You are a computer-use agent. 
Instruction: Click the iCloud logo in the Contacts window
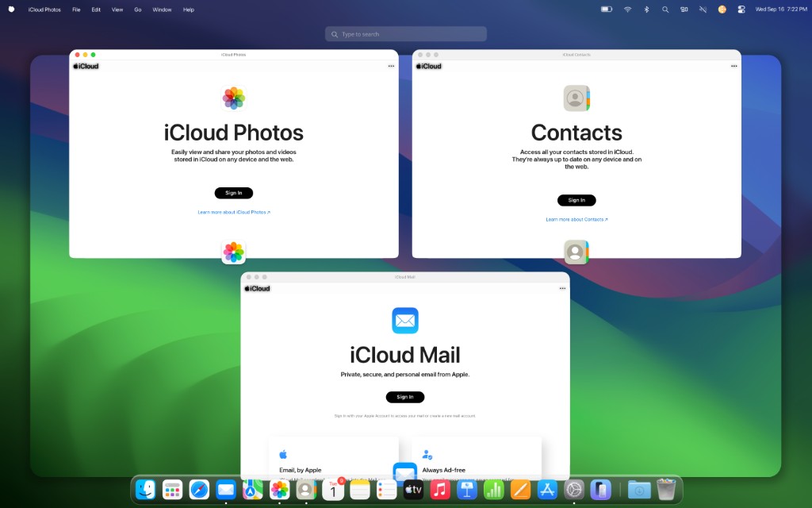point(429,66)
